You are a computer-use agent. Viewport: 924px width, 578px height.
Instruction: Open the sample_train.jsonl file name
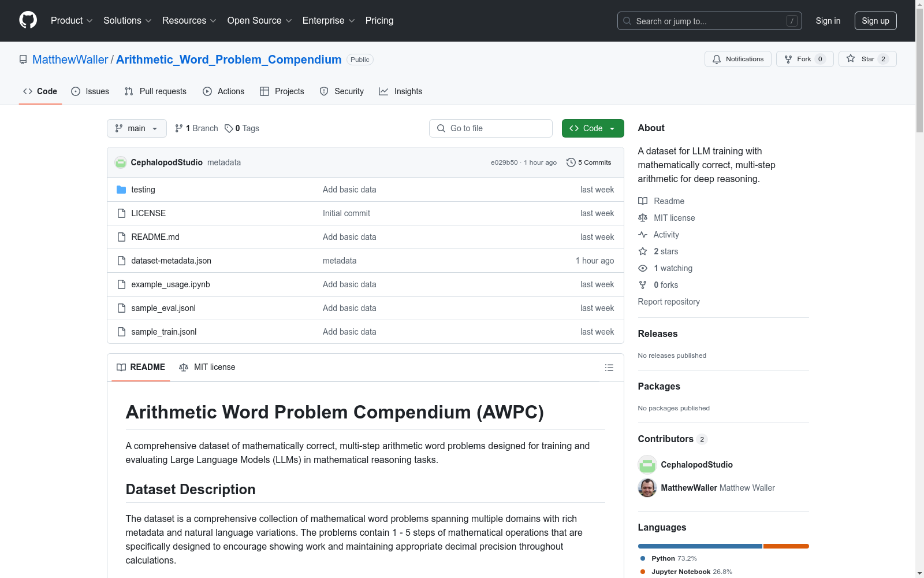click(x=164, y=332)
